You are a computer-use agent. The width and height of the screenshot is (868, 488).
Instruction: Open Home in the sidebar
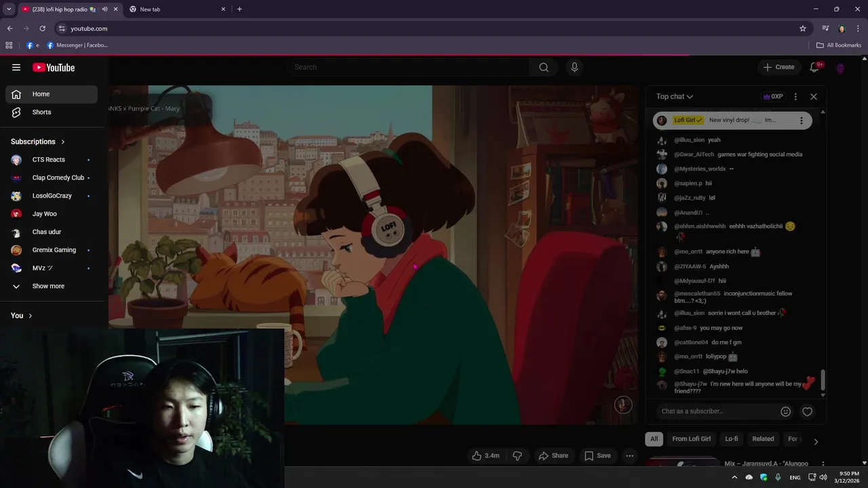(x=51, y=94)
